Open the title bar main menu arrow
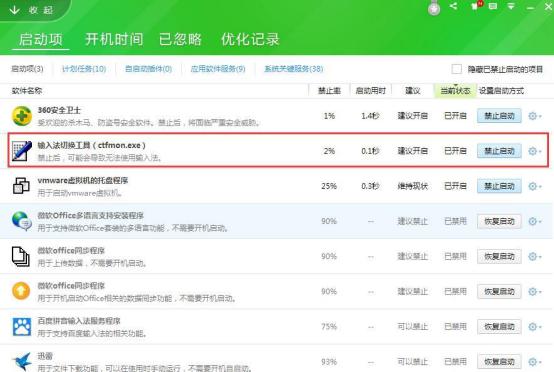This screenshot has width=554, height=372. pos(511,6)
